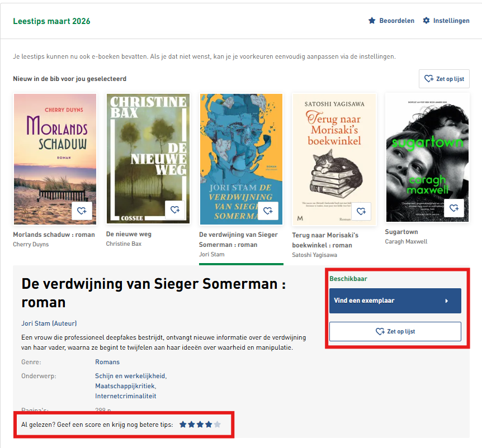Click heart icon on Morisaki's boekwinkel cover
Screen dimensions: 482x448
coord(361,211)
